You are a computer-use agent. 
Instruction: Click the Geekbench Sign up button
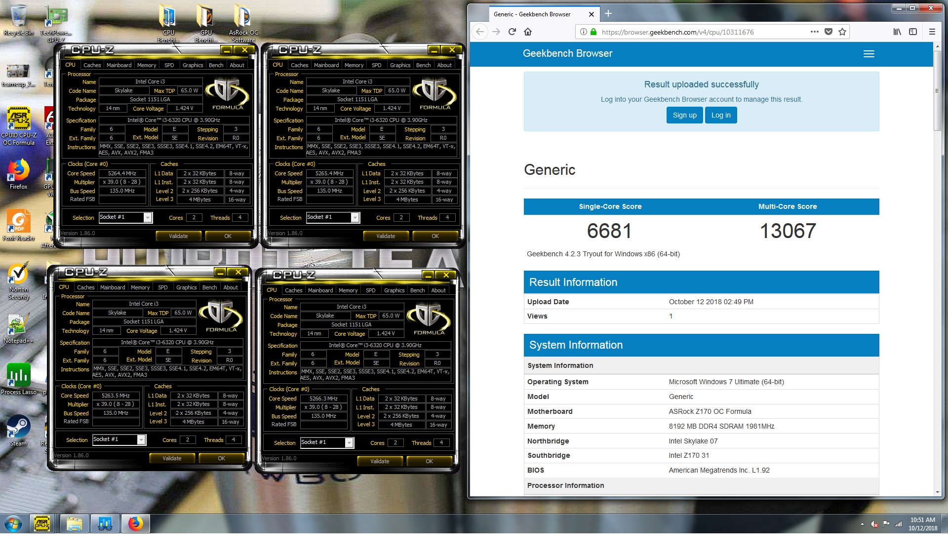pos(684,115)
